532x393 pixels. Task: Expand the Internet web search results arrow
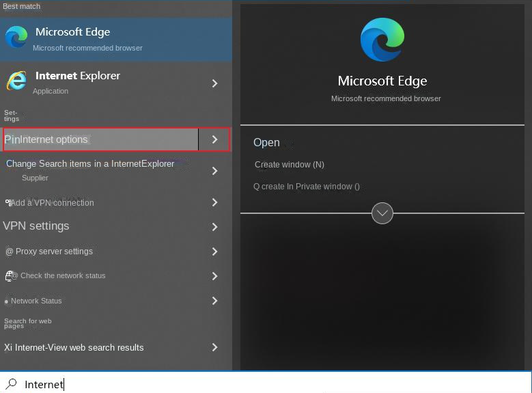click(214, 347)
